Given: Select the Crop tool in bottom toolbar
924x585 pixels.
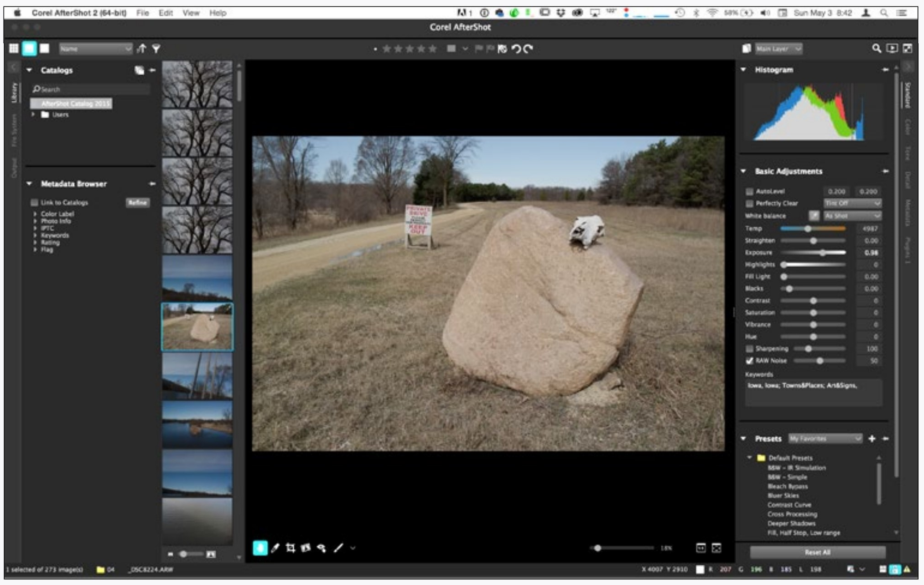Looking at the screenshot, I should (291, 548).
